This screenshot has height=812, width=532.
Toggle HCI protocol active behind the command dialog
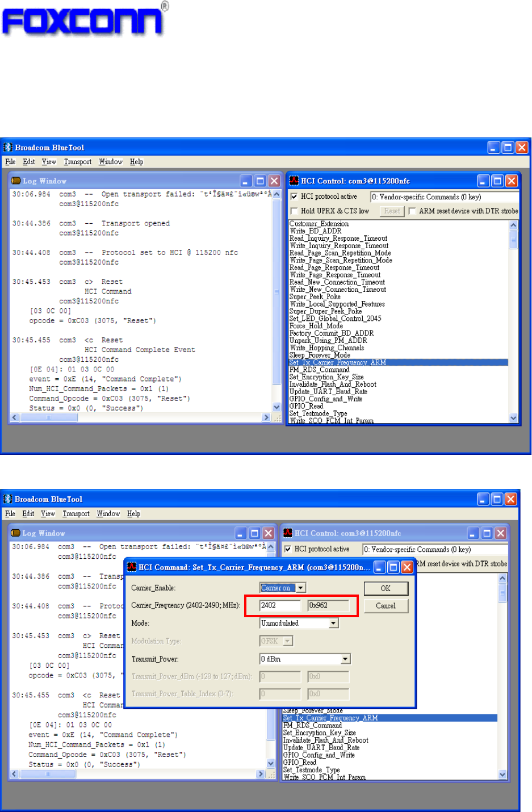288,549
